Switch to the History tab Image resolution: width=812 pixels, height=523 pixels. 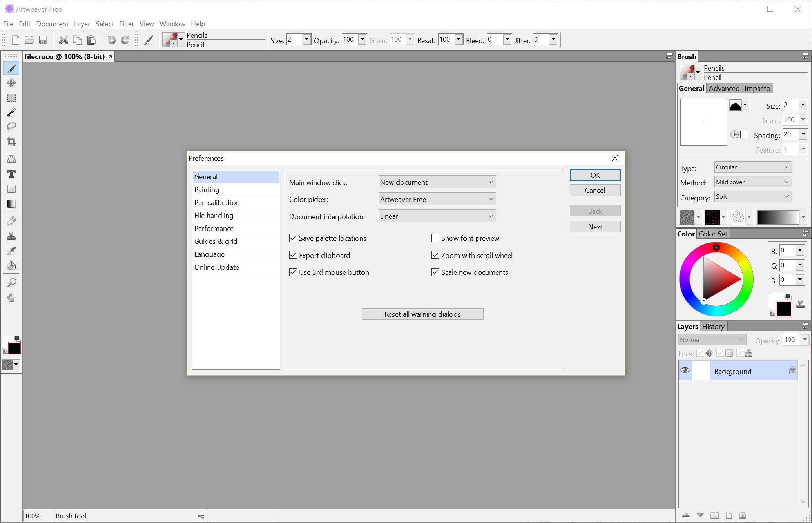pyautogui.click(x=713, y=326)
